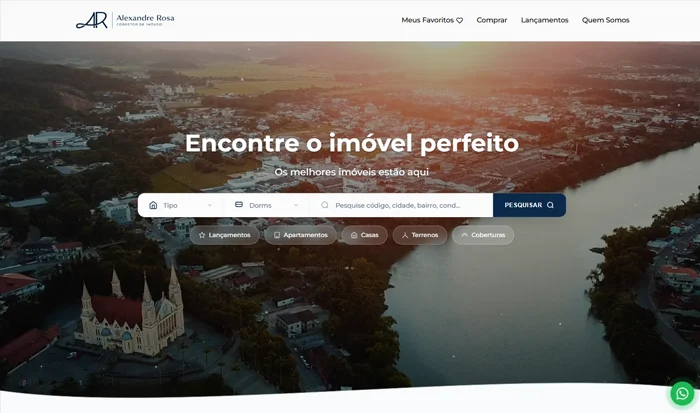
Task: Select the Casas filter chip
Action: [365, 235]
